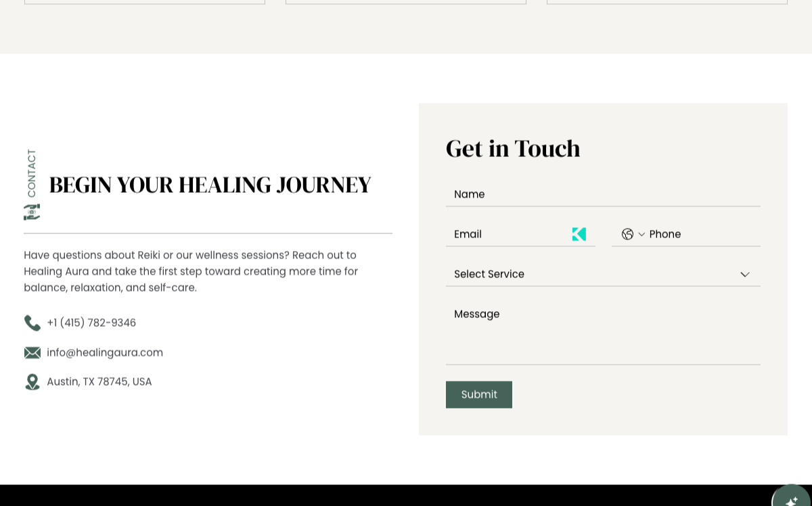Open the info@healingaura.com email link

point(105,352)
